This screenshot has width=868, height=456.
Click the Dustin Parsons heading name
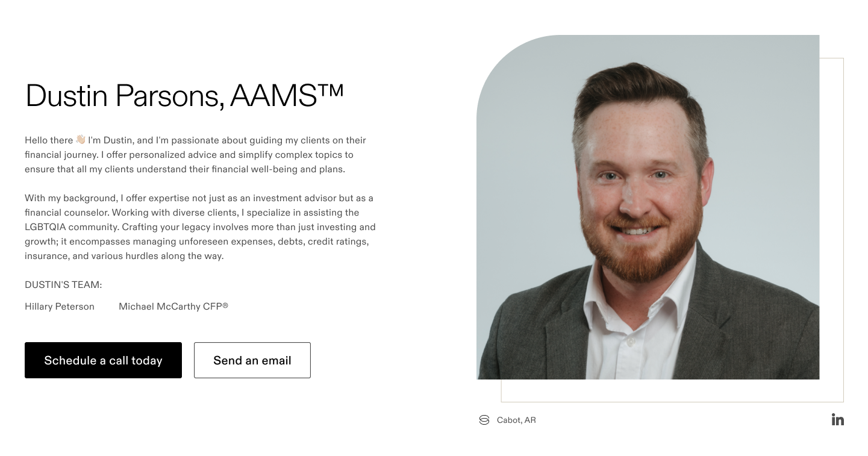click(125, 96)
